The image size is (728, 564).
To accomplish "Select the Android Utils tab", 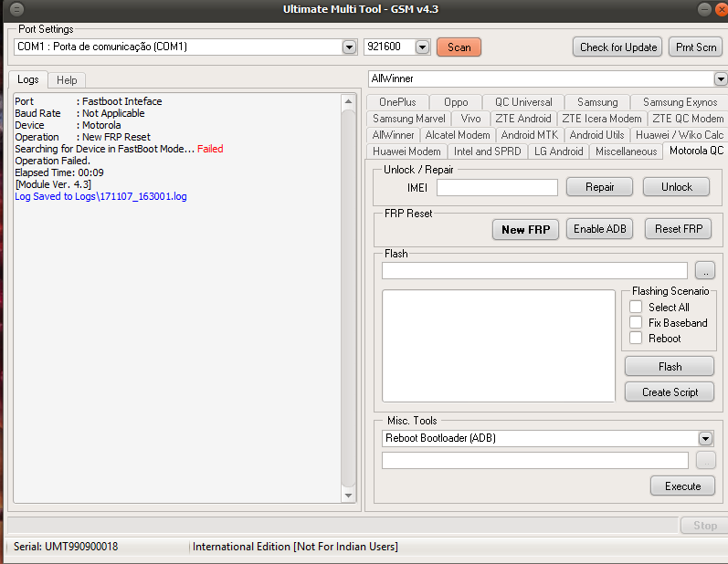I will click(596, 135).
